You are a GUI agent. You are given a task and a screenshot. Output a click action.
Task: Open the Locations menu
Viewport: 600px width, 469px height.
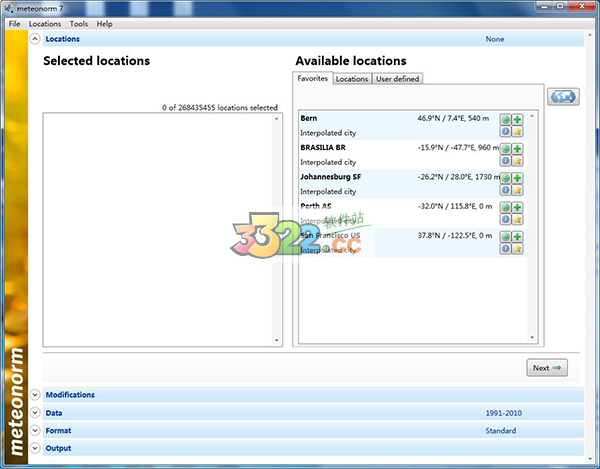tap(45, 24)
